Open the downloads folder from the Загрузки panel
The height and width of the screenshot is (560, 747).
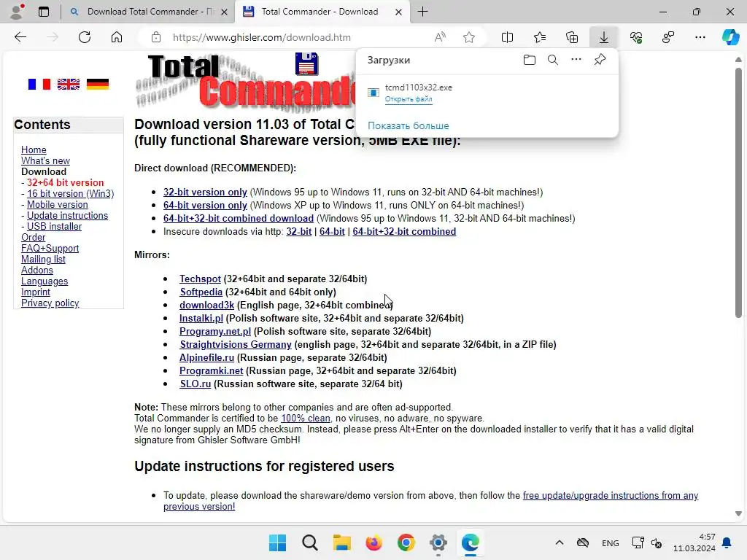click(530, 60)
